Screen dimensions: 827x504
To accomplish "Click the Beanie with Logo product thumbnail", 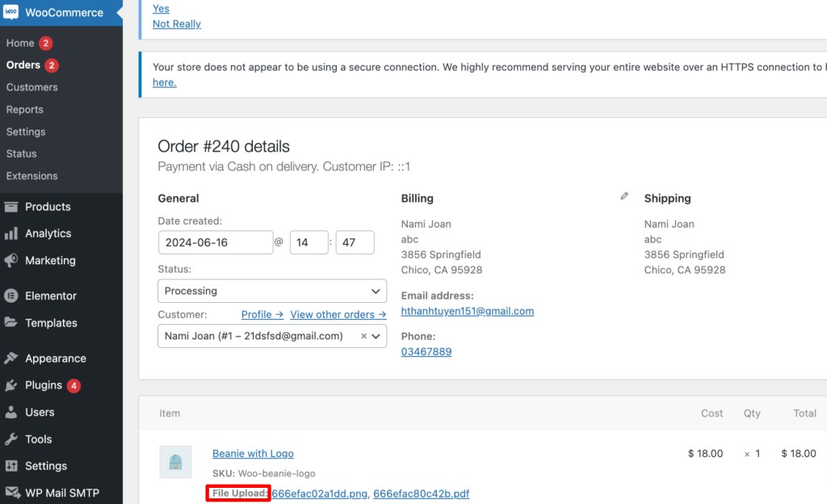I will [175, 462].
